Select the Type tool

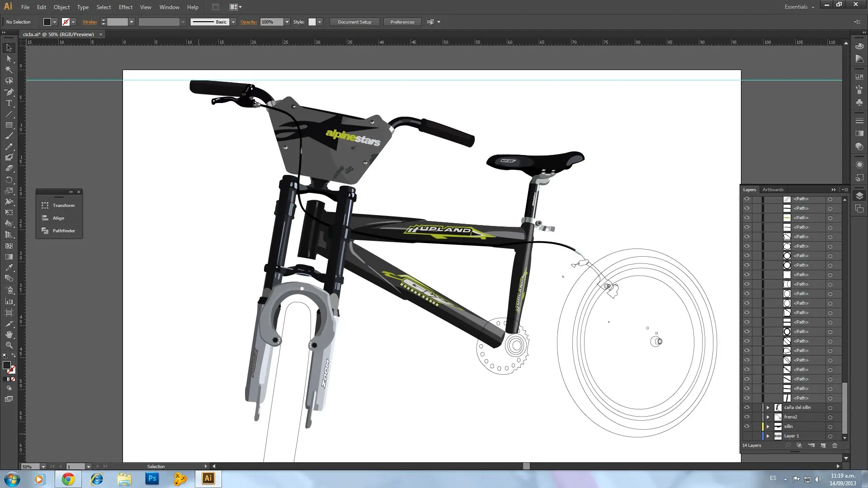coord(9,103)
